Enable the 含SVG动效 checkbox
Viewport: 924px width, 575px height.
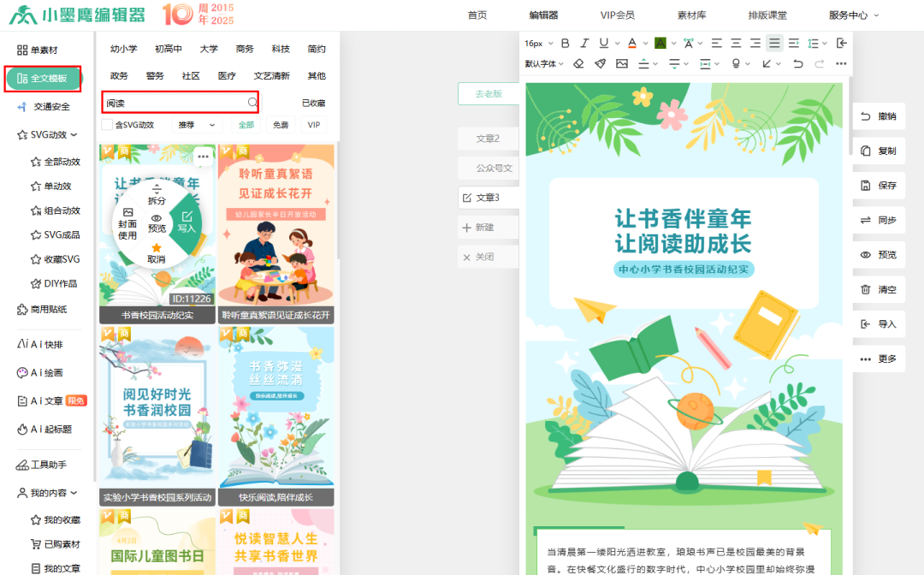[107, 125]
